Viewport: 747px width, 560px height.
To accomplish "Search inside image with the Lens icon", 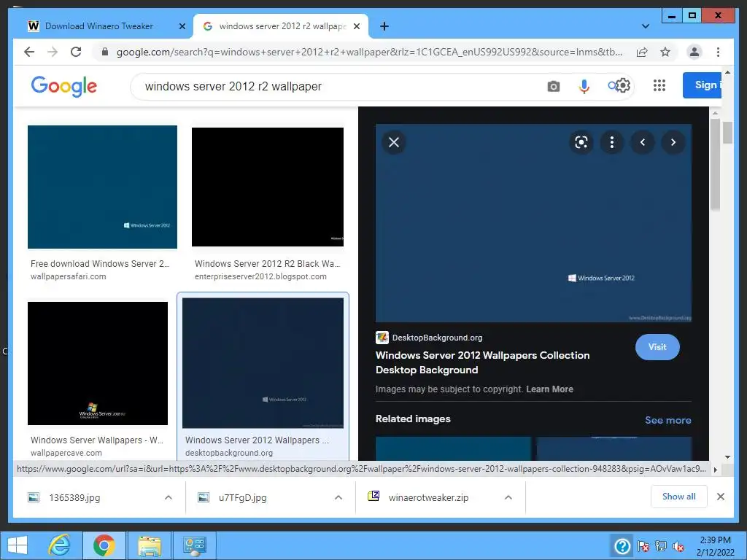I will click(x=581, y=142).
